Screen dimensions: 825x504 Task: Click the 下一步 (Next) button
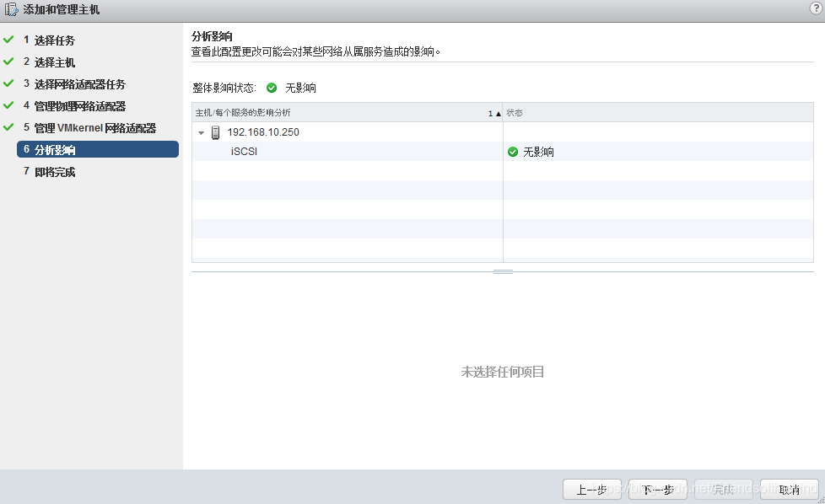658,490
